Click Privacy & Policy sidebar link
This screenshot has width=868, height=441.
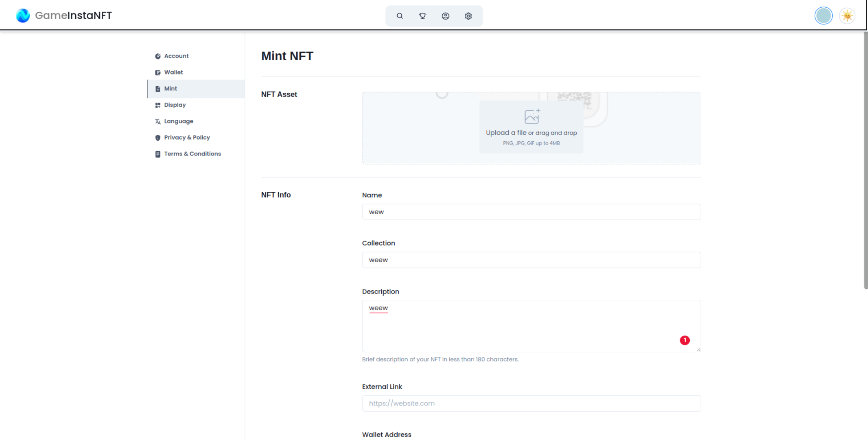(187, 137)
